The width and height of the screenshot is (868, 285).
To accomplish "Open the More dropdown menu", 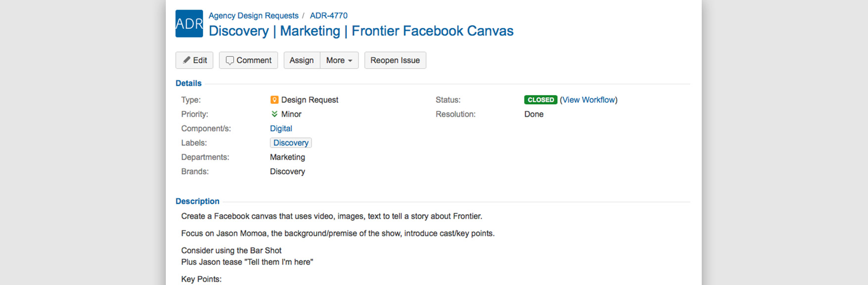I will click(339, 60).
